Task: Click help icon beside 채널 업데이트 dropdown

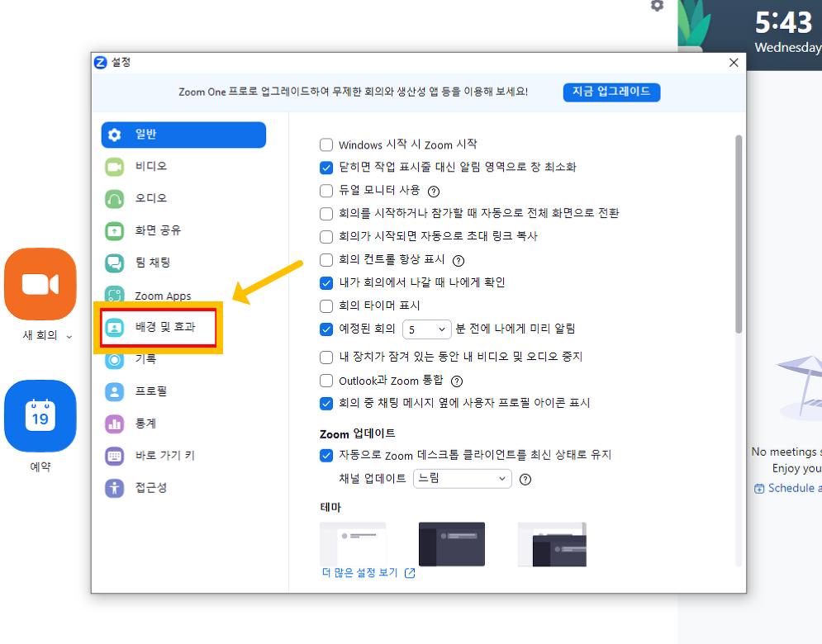Action: point(525,480)
